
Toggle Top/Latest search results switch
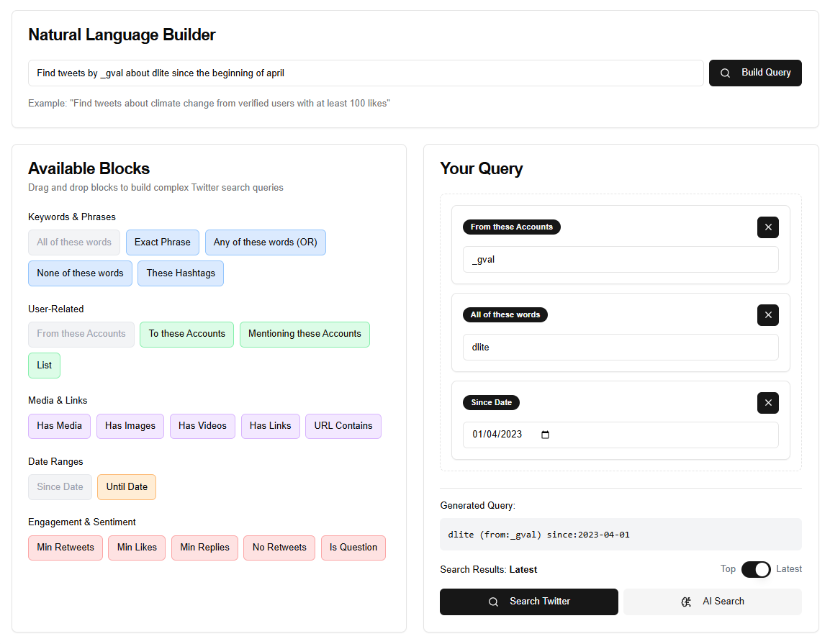tap(755, 569)
